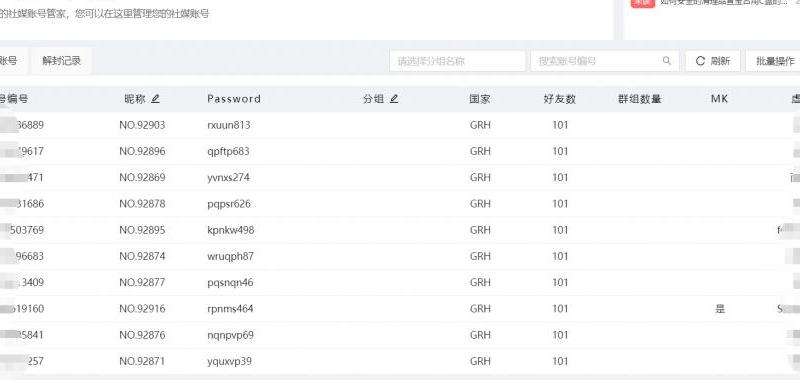This screenshot has height=383, width=800.
Task: Select nickname NO.92869
Action: pyautogui.click(x=142, y=177)
